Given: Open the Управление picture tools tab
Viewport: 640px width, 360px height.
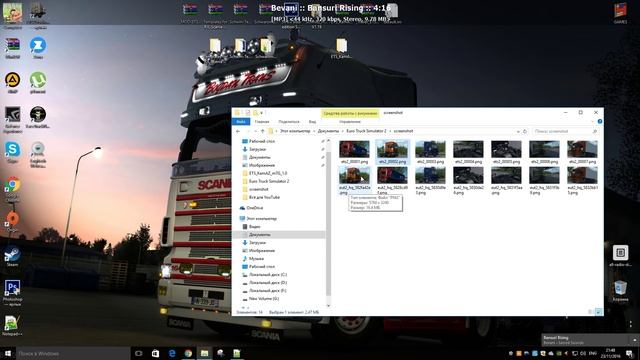Looking at the screenshot, I should (x=350, y=122).
